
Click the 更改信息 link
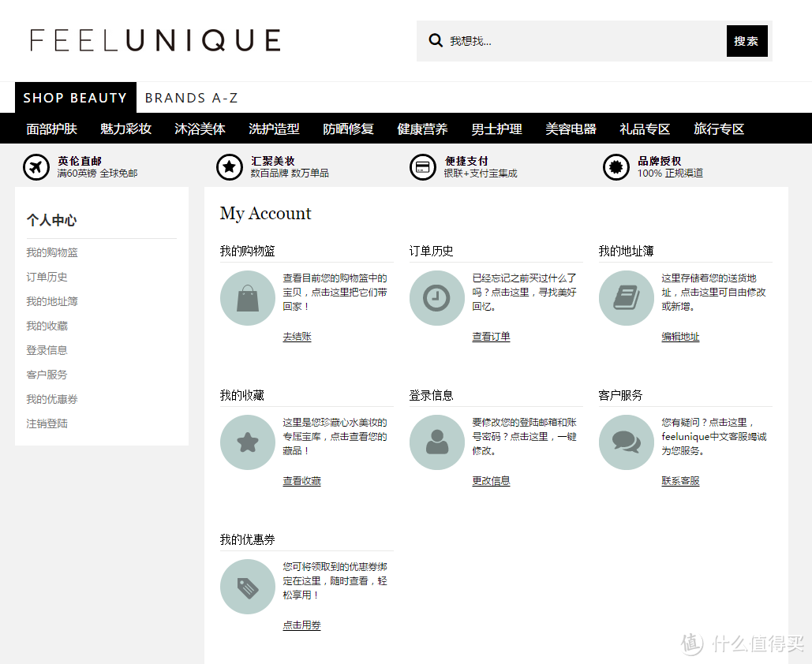tap(492, 481)
